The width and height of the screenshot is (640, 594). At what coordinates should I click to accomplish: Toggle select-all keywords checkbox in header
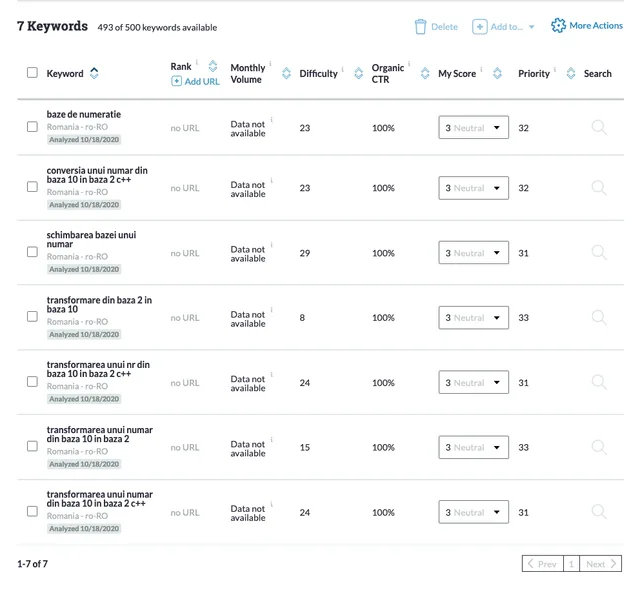[x=32, y=73]
